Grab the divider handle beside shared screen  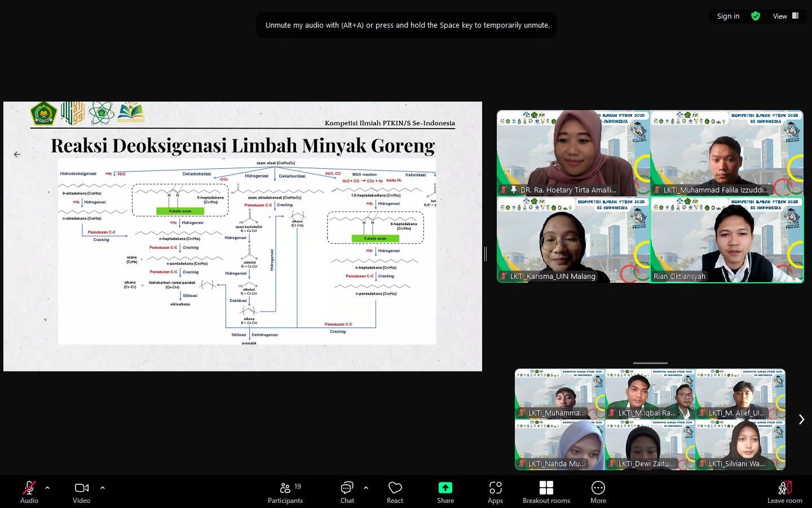click(485, 254)
